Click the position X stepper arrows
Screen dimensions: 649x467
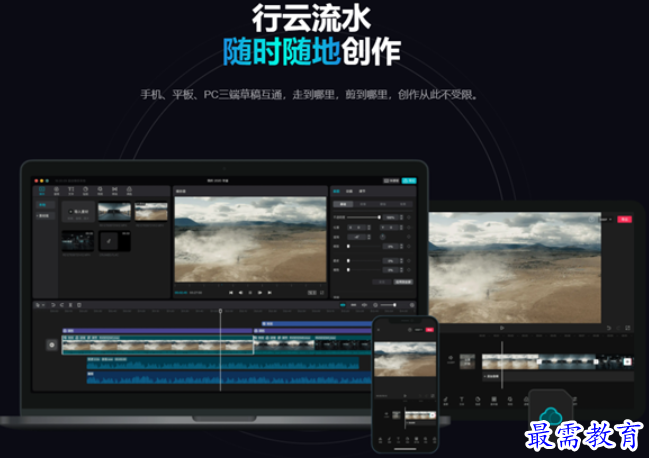coord(369,227)
